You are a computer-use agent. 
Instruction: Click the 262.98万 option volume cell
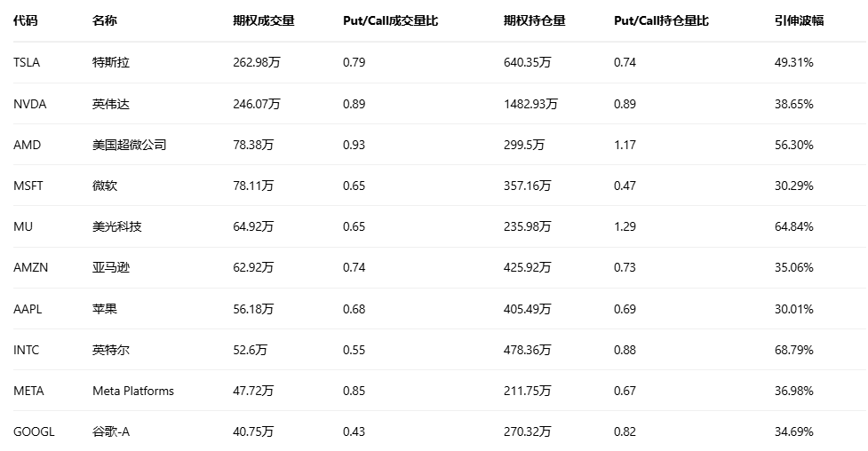click(256, 62)
